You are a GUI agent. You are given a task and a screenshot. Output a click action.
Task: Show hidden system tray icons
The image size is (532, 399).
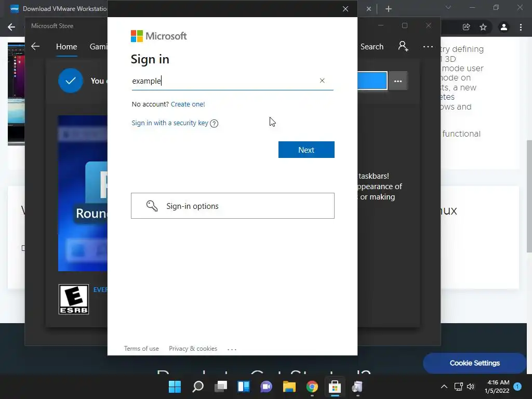(444, 387)
